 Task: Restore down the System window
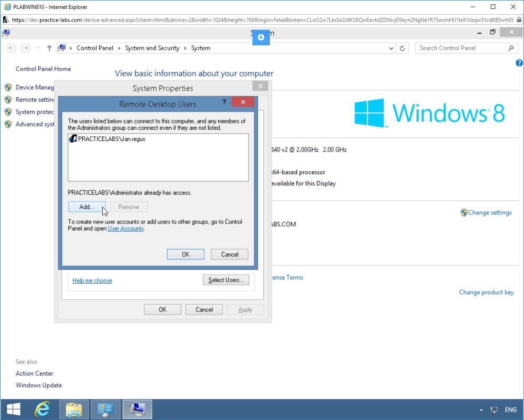tap(492, 32)
